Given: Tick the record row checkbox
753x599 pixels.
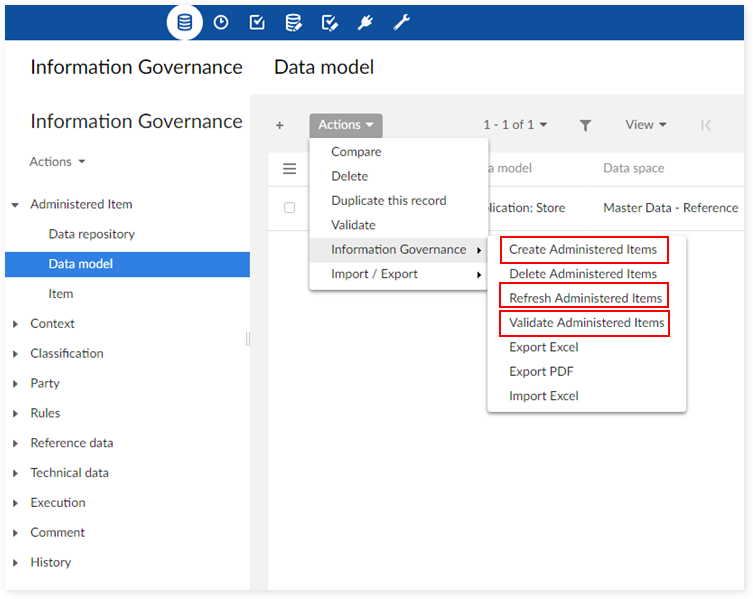Looking at the screenshot, I should pos(290,208).
